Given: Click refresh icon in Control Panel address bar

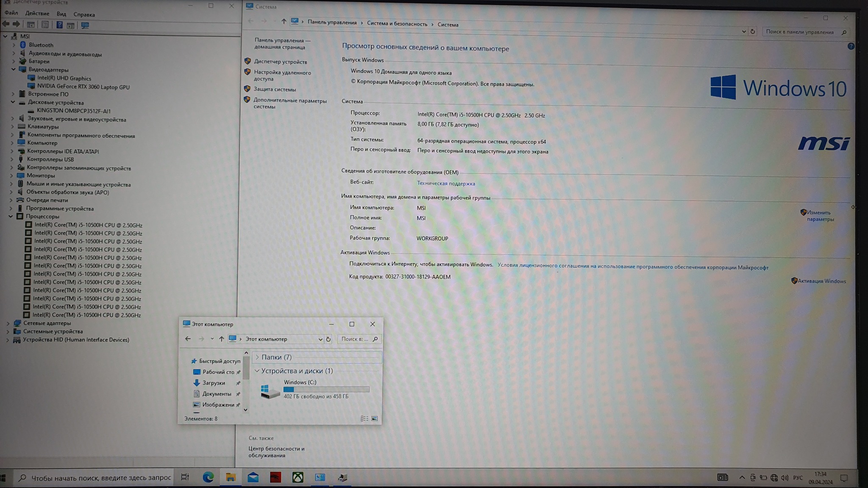Looking at the screenshot, I should pos(753,32).
